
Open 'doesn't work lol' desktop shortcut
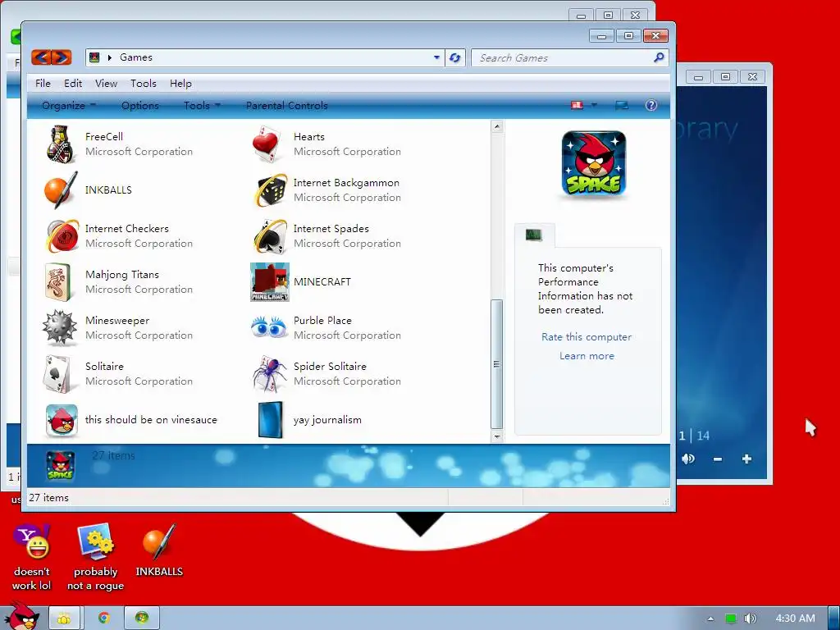[32, 557]
